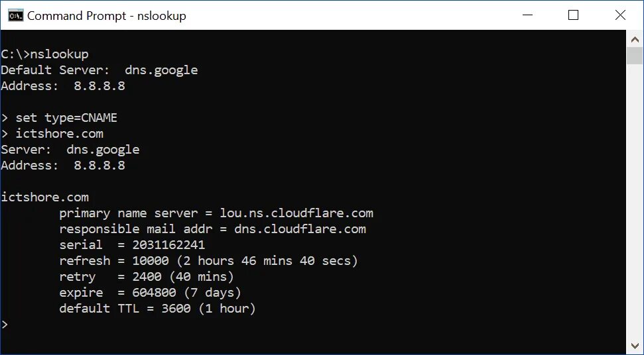Click the typed 'ictshore.com' query line
The image size is (644, 355).
pos(60,134)
